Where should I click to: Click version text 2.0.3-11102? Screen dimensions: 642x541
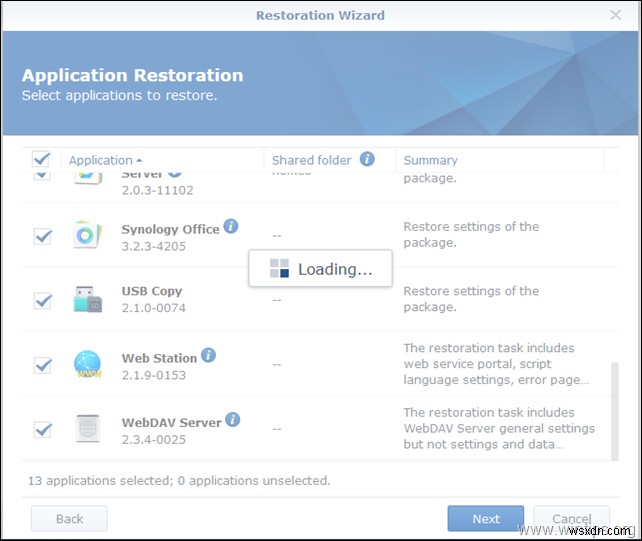point(158,190)
